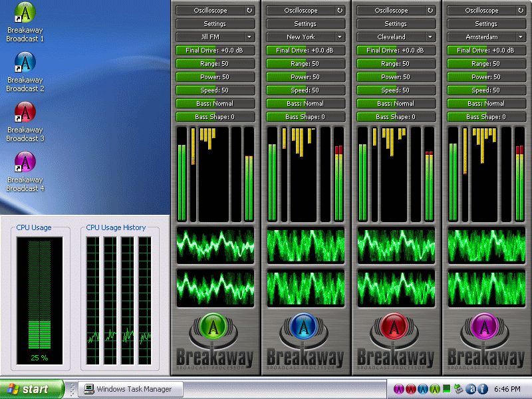The width and height of the screenshot is (532, 399).
Task: Adjust Speed slider in New York panel
Action: point(306,90)
